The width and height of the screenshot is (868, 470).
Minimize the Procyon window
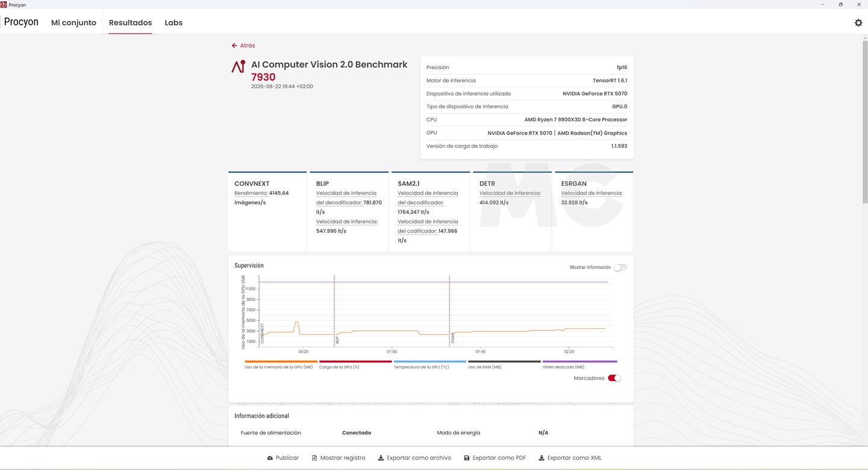coord(822,4)
